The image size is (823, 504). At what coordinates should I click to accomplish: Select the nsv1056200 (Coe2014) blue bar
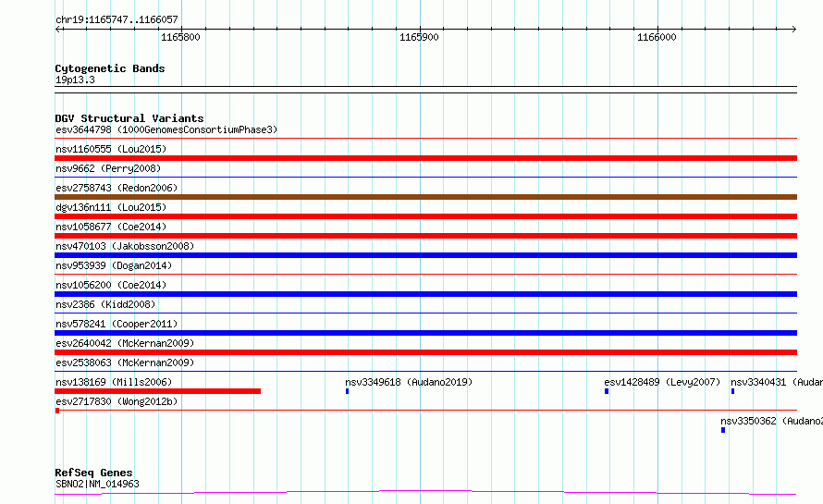(x=425, y=294)
